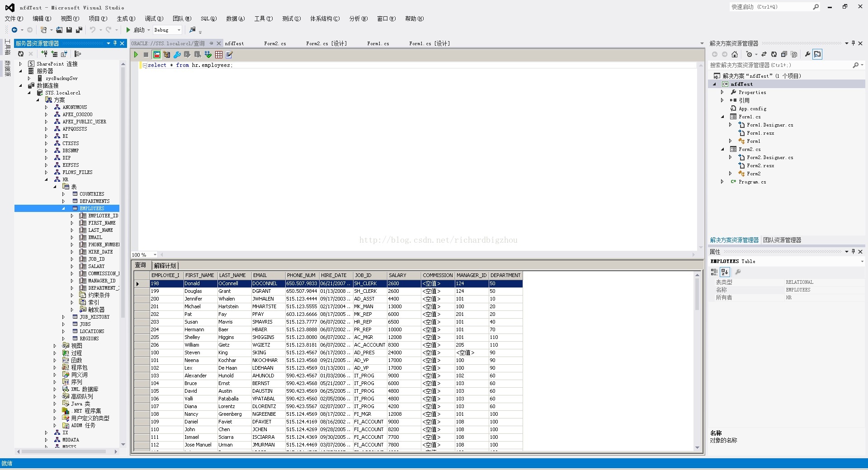The height and width of the screenshot is (470, 868).
Task: Click Collapse All icon in Solution Explorer
Action: [784, 54]
